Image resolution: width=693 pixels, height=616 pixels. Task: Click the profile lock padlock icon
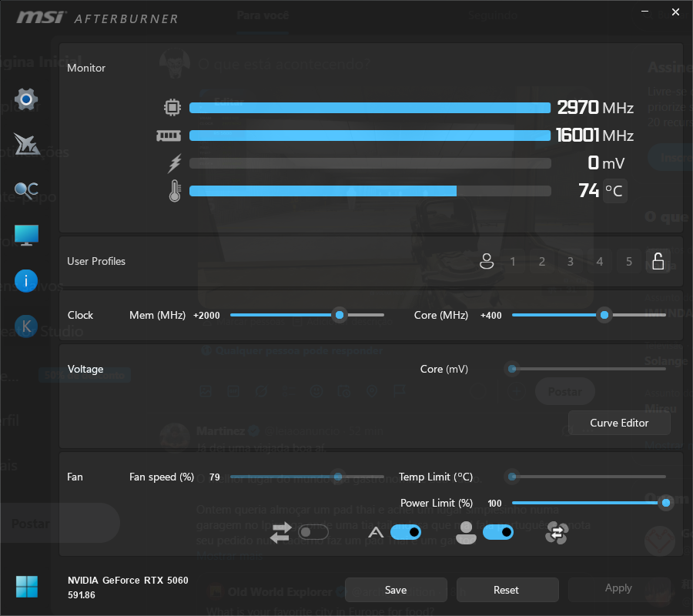(658, 261)
